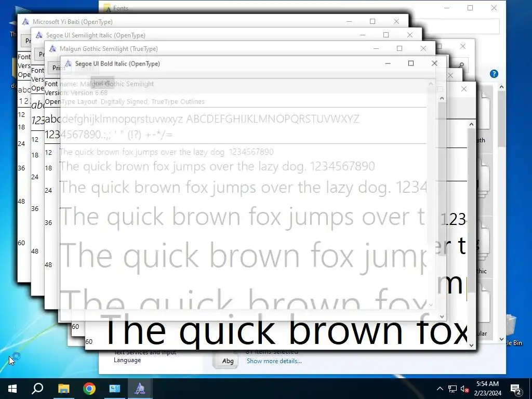Click the muted volume tray icon
Image resolution: width=532 pixels, height=399 pixels.
(464, 389)
